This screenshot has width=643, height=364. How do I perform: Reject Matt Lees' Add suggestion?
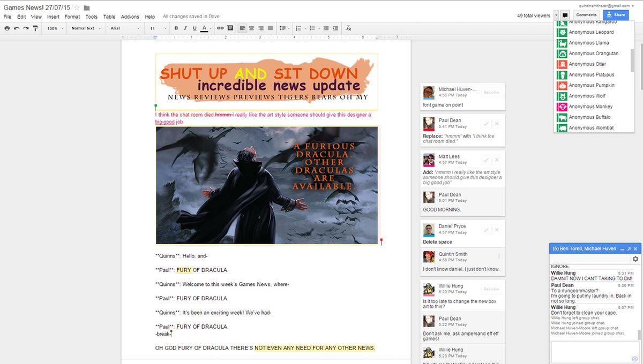click(497, 160)
